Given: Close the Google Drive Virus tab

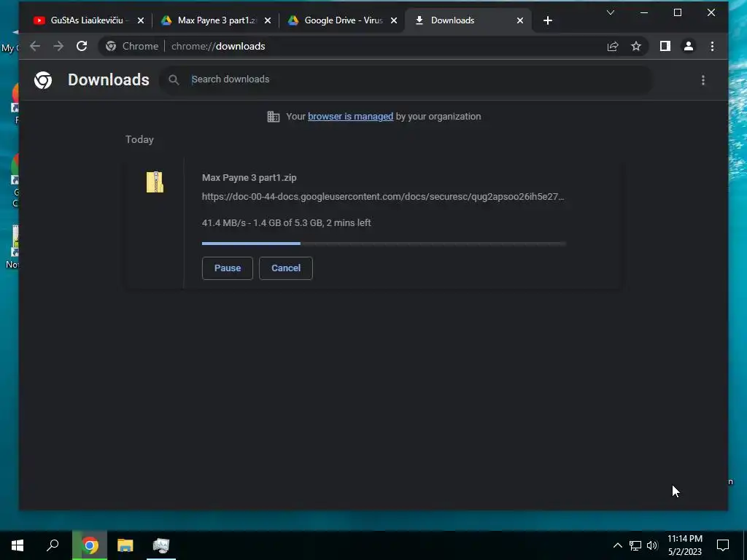Looking at the screenshot, I should (x=394, y=20).
